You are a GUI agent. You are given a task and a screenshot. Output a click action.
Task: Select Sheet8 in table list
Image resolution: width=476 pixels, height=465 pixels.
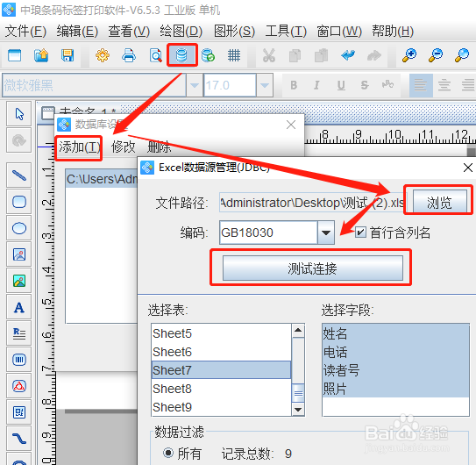pyautogui.click(x=221, y=389)
